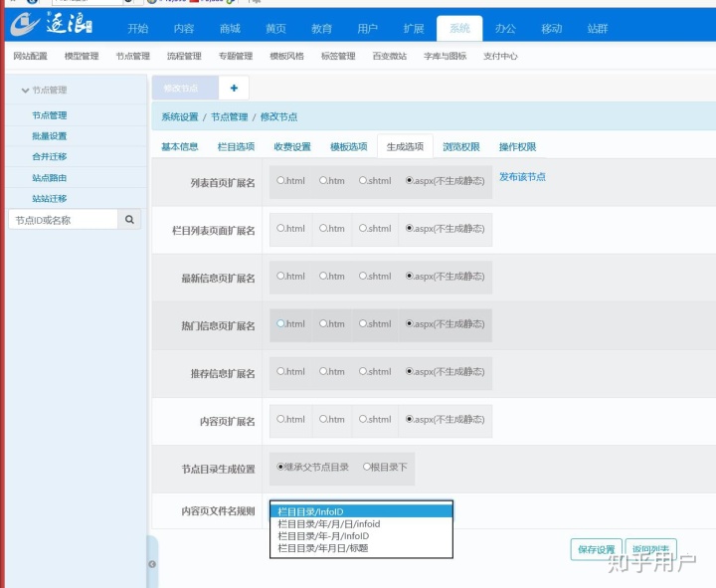
Task: Click the 逐浪 logo icon
Action: pyautogui.click(x=27, y=24)
